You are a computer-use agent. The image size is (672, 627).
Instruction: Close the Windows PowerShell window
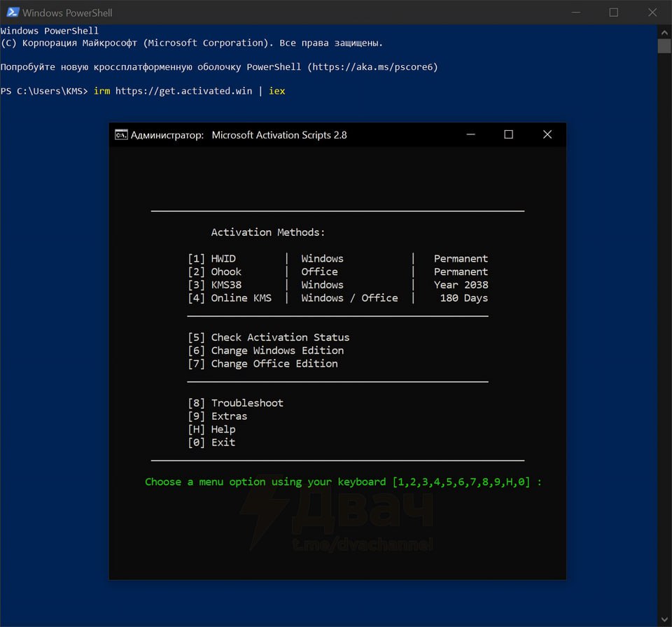click(x=652, y=13)
